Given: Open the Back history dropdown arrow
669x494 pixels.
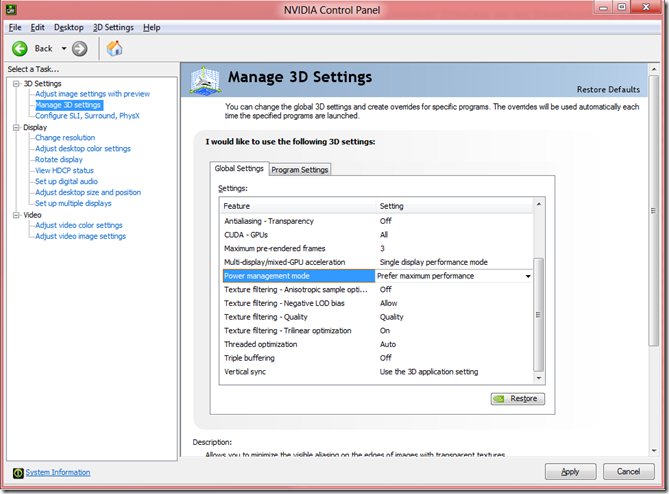Looking at the screenshot, I should tap(64, 49).
